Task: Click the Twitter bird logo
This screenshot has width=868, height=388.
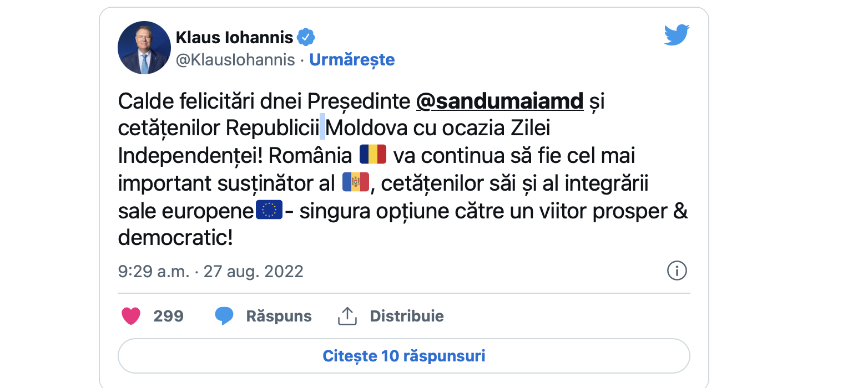Action: click(x=677, y=35)
